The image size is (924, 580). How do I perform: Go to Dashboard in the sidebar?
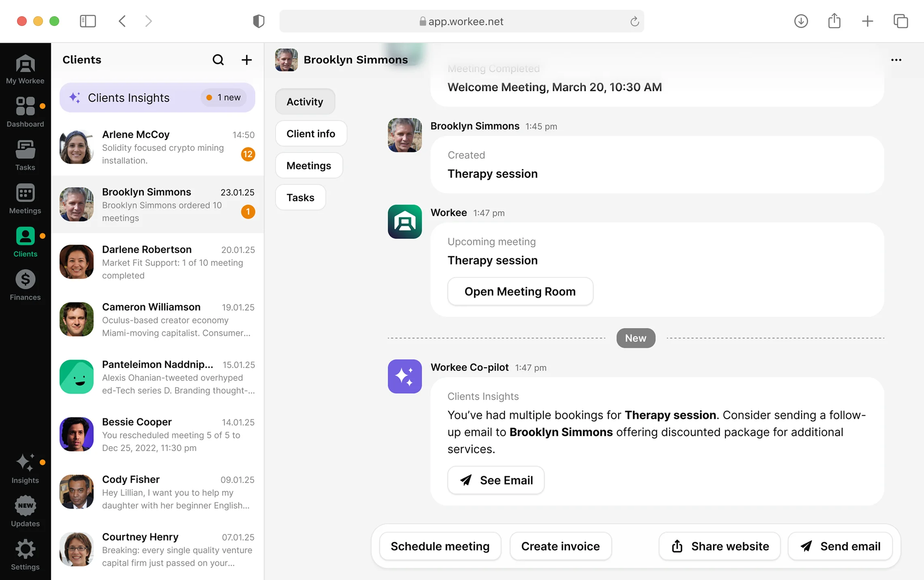pos(25,112)
